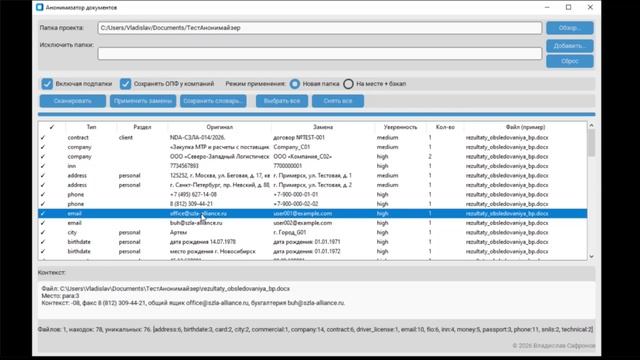
Task: Click Снять все button
Action: [x=338, y=101]
